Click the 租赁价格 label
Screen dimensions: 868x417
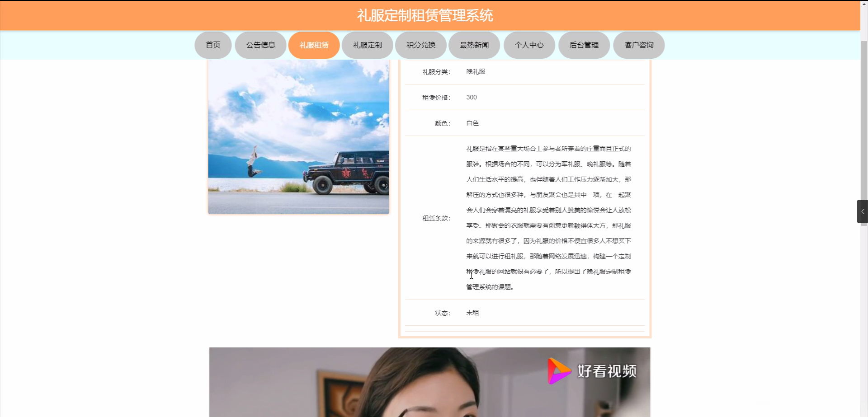coord(436,98)
